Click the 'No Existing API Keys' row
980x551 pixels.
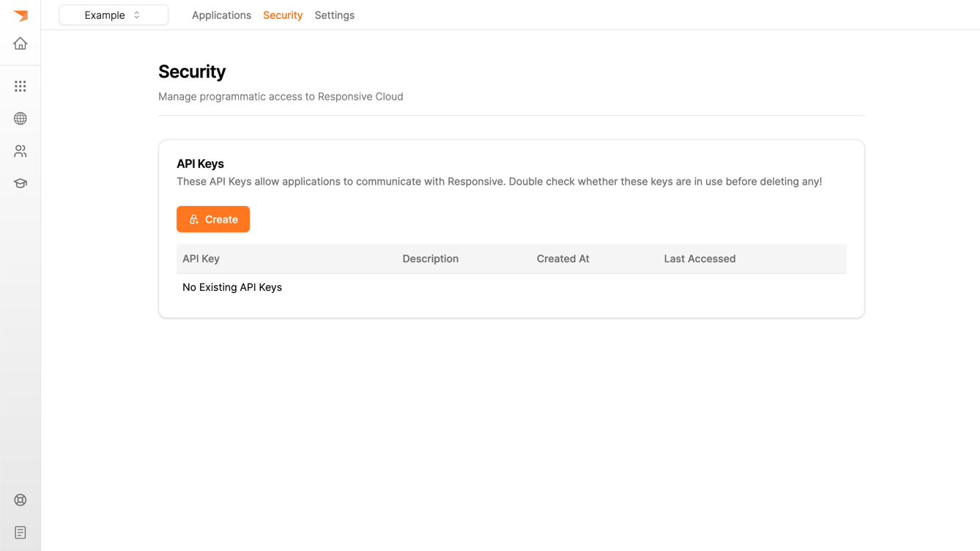(511, 287)
